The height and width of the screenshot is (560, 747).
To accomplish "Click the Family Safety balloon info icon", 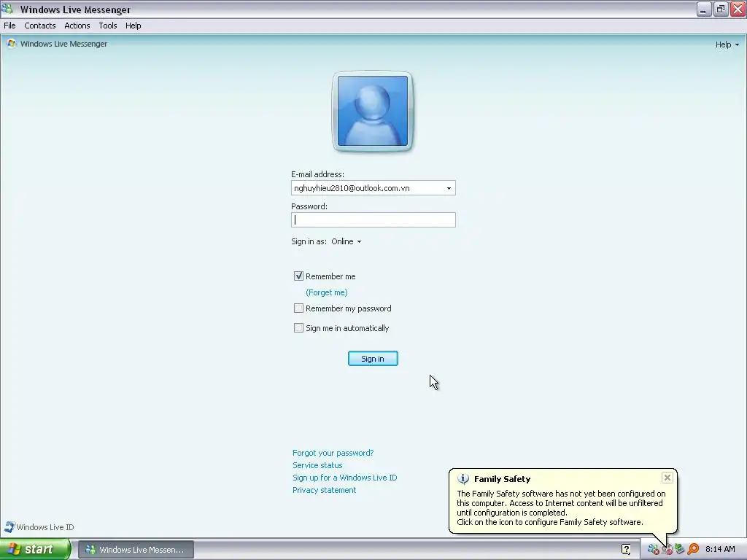I will 463,479.
